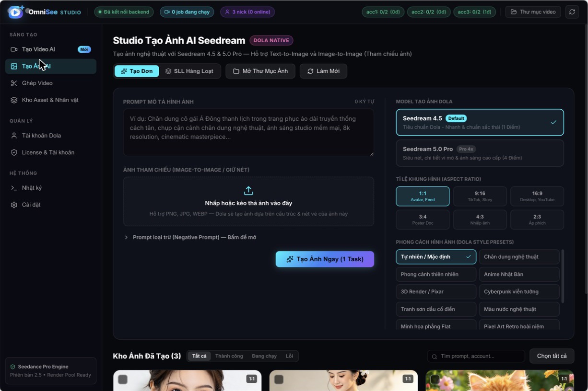The image size is (588, 391).
Task: Click Làm Mới button
Action: pyautogui.click(x=323, y=71)
